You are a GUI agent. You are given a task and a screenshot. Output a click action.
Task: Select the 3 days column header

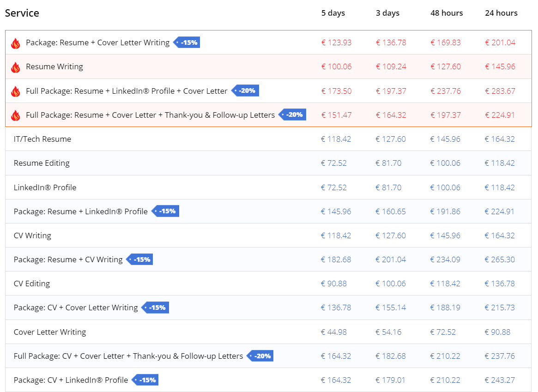(x=388, y=13)
